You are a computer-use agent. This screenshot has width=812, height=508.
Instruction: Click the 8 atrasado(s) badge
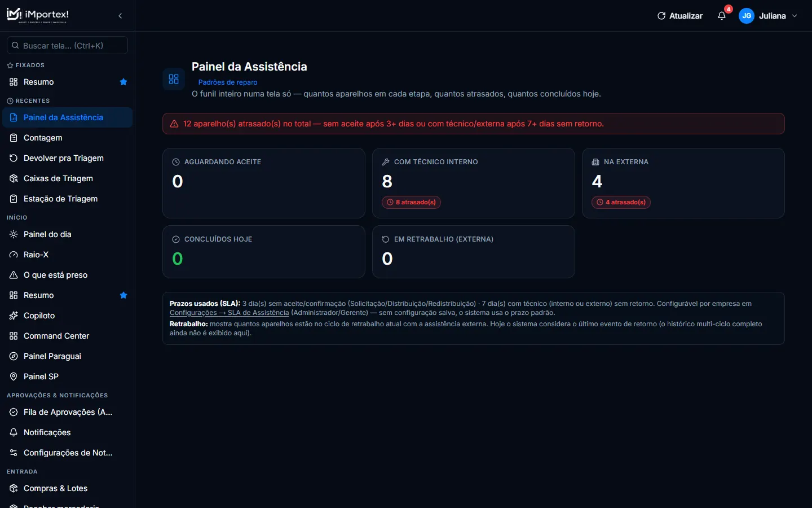[411, 202]
